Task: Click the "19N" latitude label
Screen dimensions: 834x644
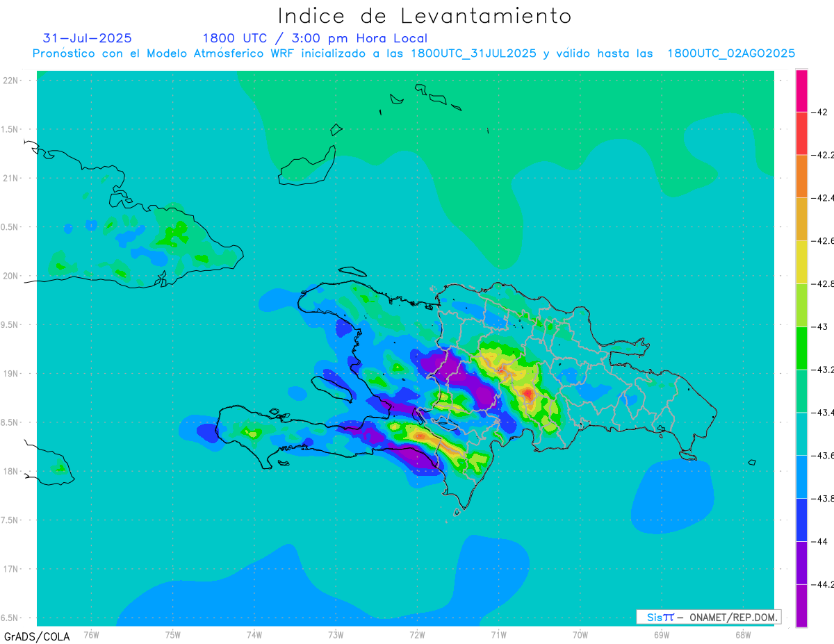Action: click(x=11, y=374)
